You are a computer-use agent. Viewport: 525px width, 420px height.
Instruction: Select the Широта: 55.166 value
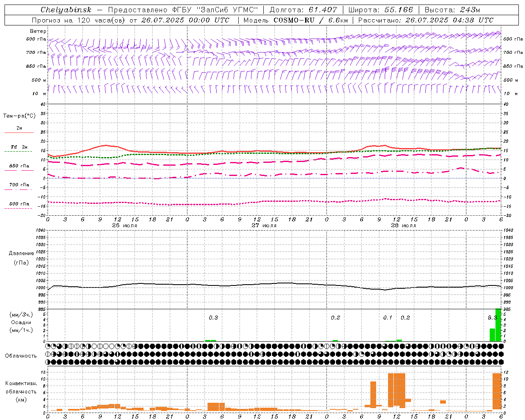381,10
